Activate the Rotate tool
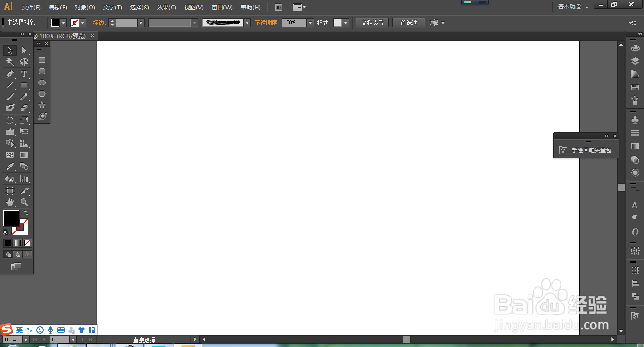The height and width of the screenshot is (347, 644). click(10, 120)
